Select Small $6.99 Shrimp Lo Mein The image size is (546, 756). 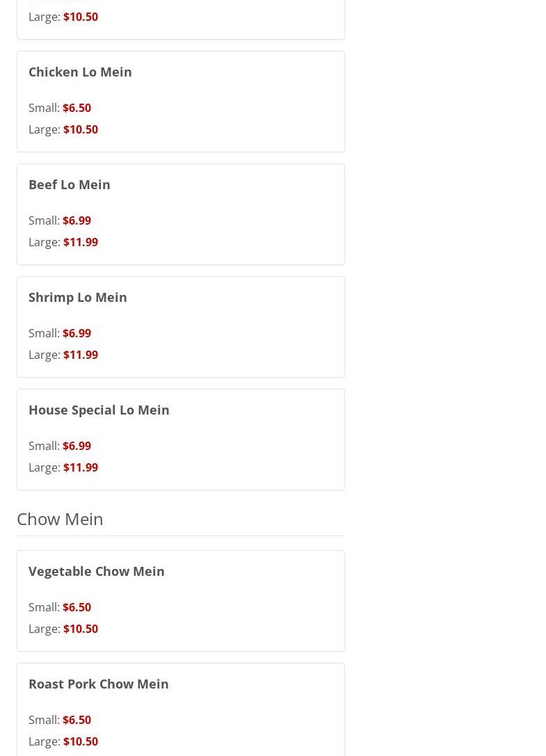60,334
